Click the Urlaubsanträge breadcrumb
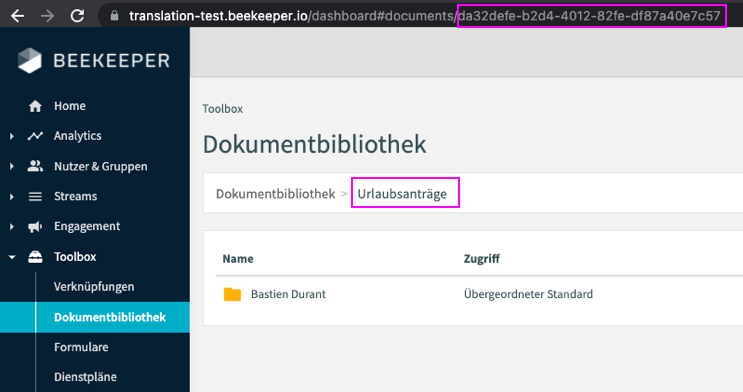 tap(402, 193)
